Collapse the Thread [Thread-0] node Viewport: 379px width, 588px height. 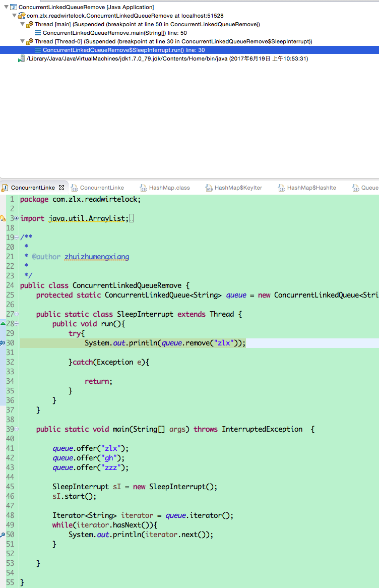[x=23, y=42]
